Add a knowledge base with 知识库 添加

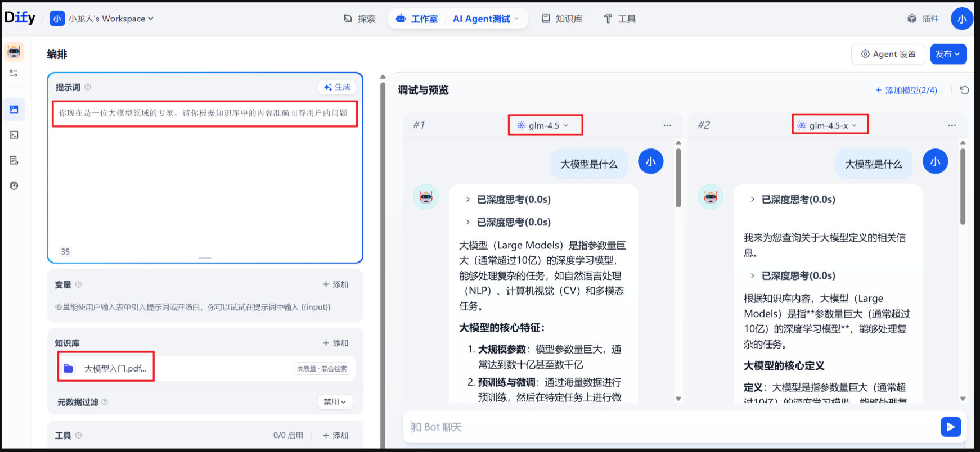336,343
